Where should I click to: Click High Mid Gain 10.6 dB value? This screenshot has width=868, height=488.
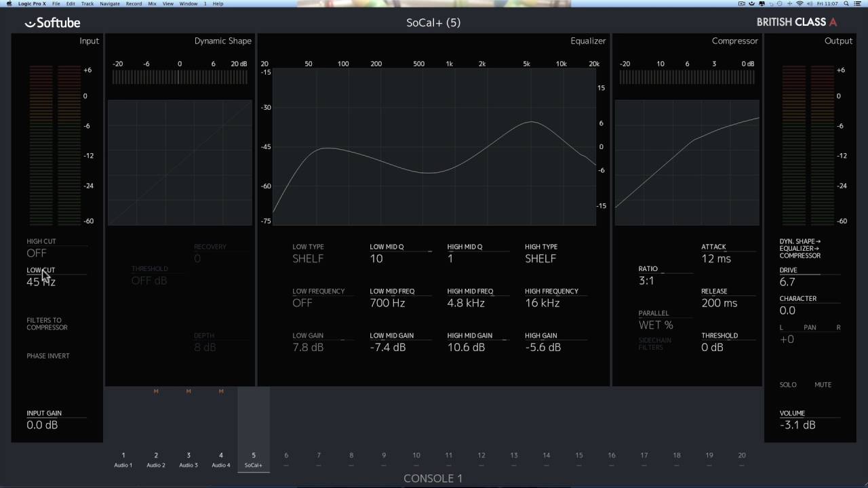pos(467,347)
